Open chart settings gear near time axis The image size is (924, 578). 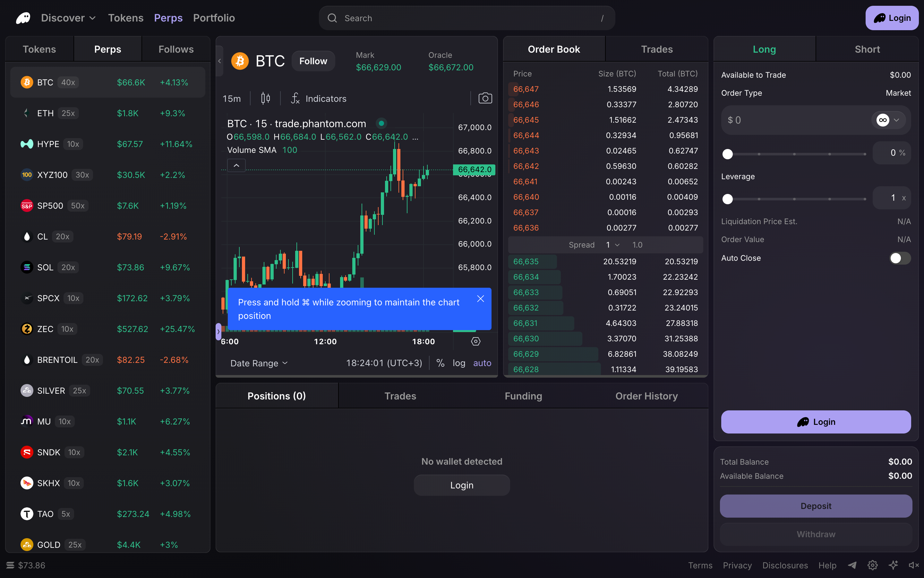point(475,341)
